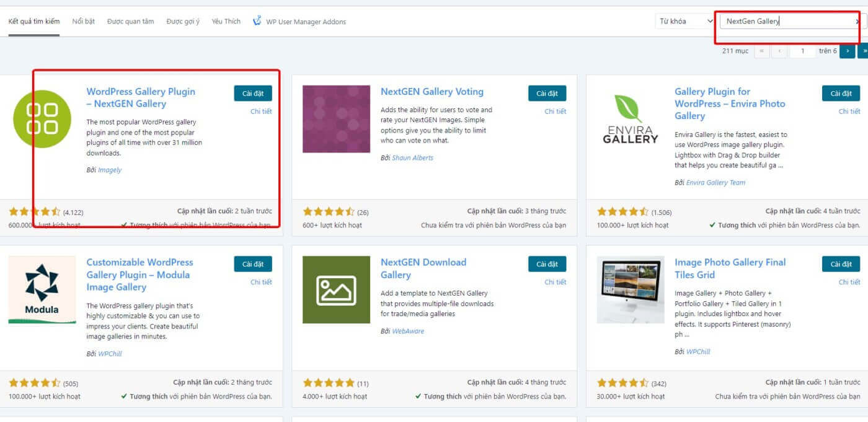Viewport: 868px width, 422px height.
Task: Go to next results page arrow
Action: [x=847, y=51]
